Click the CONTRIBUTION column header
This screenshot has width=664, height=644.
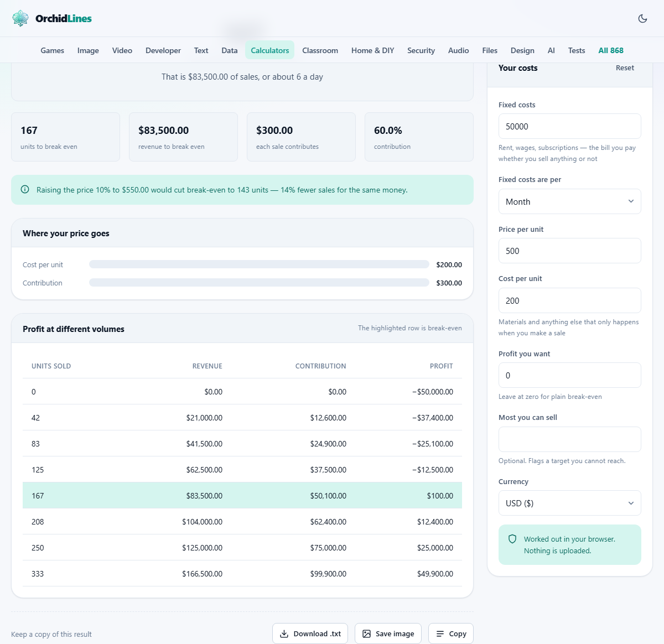[x=321, y=366]
